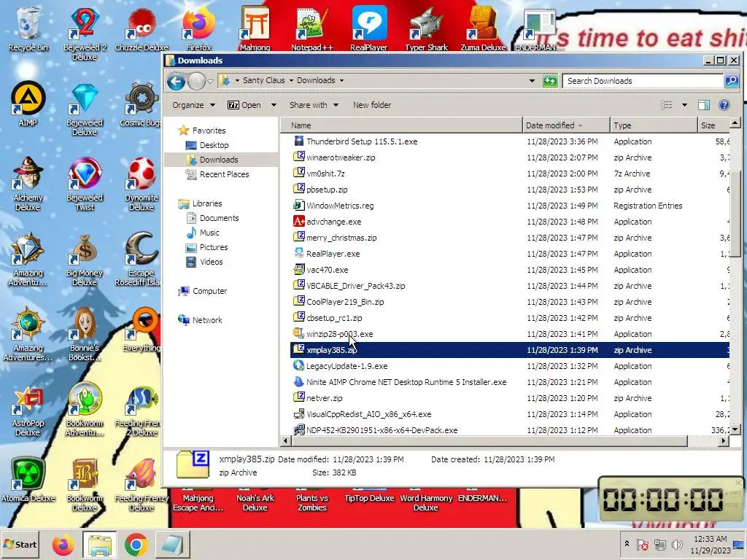Select Thunderbird Setup 115.5.1.exe file

pos(362,141)
